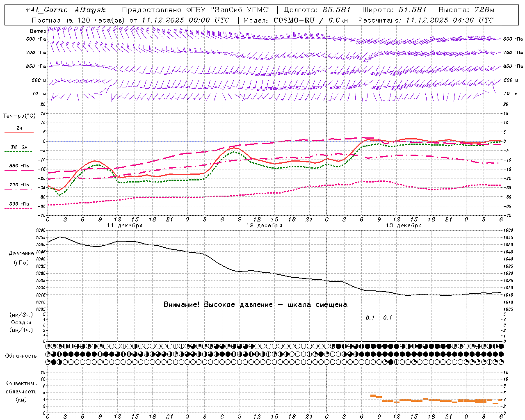Screen dimensions: 525x420
Task: Click the "Высота: 726м" header field
Action: (x=466, y=10)
